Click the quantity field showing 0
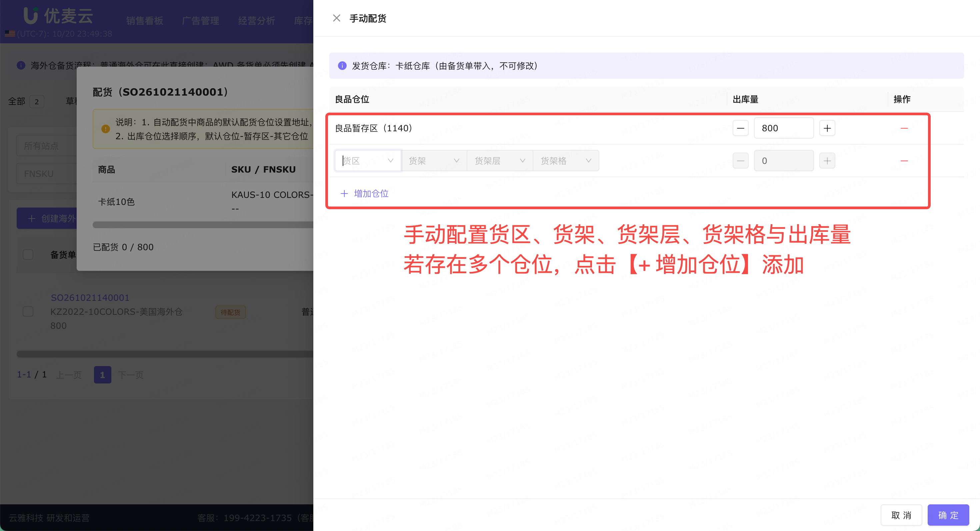 pos(784,161)
